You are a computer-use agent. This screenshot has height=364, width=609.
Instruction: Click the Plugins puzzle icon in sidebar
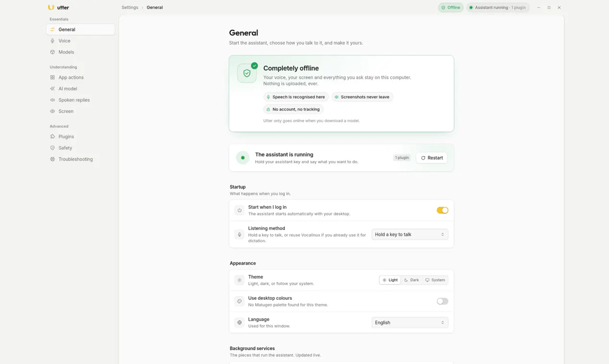52,136
